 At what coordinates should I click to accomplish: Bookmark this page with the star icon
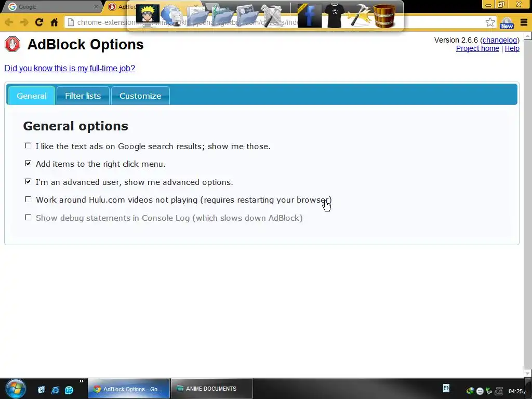(490, 22)
